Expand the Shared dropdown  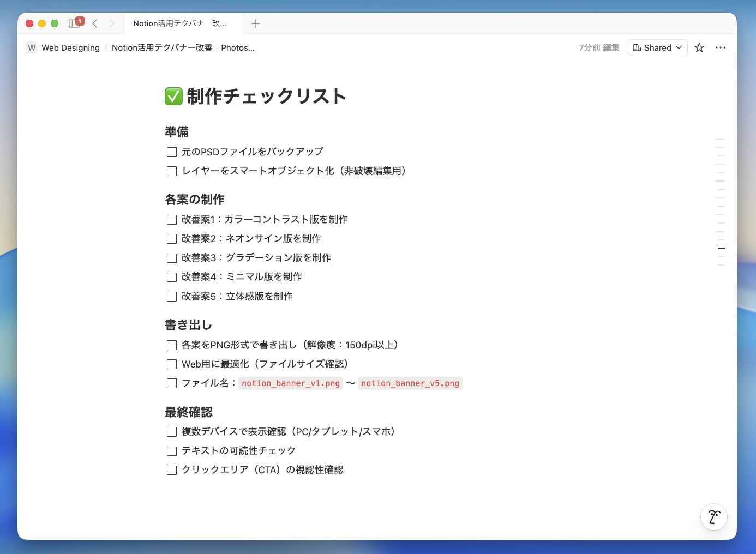click(x=657, y=47)
